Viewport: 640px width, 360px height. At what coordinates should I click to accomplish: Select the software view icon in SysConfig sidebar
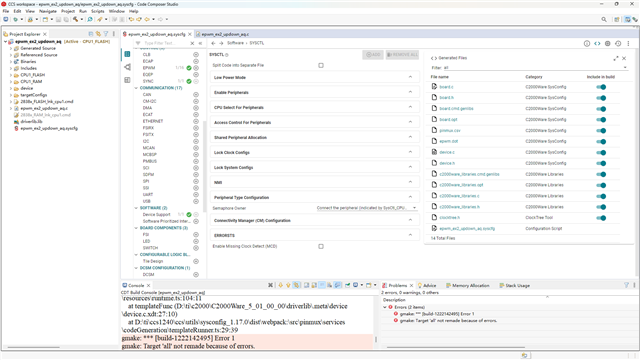(x=127, y=54)
